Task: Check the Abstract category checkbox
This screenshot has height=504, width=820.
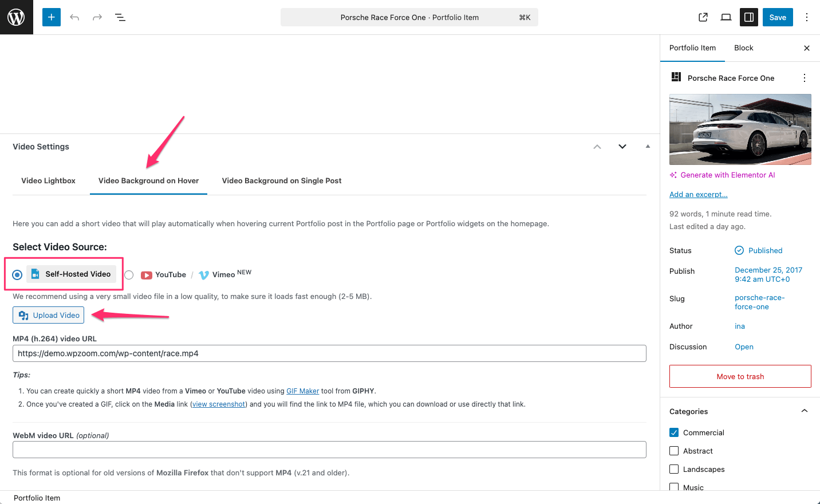Action: coord(674,451)
